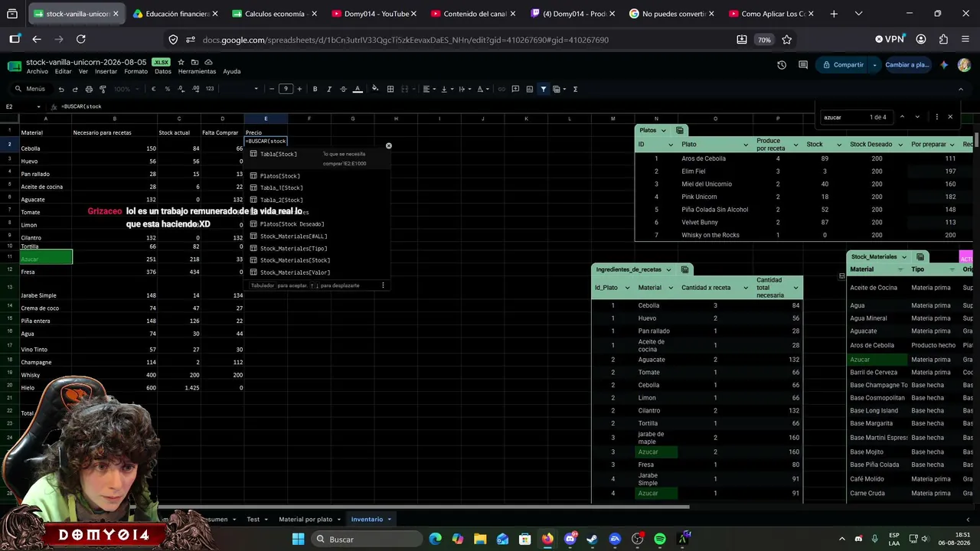This screenshot has width=980, height=551.
Task: Switch to the Test sheet tab
Action: point(253,519)
